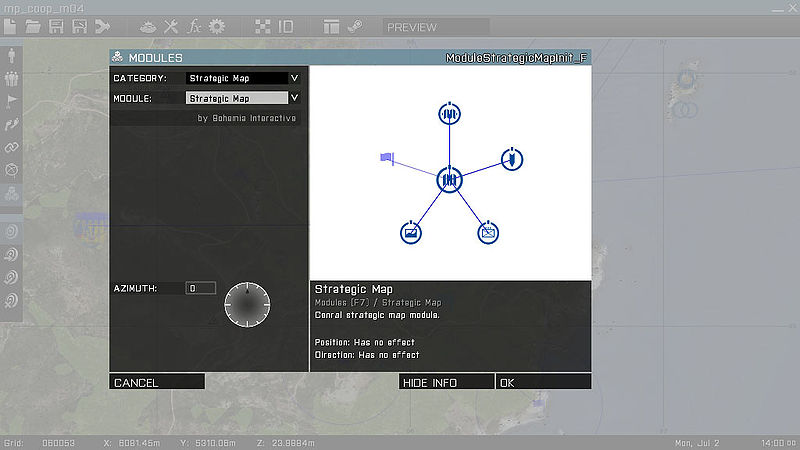Click HIDE INFO to collapse description

(x=446, y=382)
